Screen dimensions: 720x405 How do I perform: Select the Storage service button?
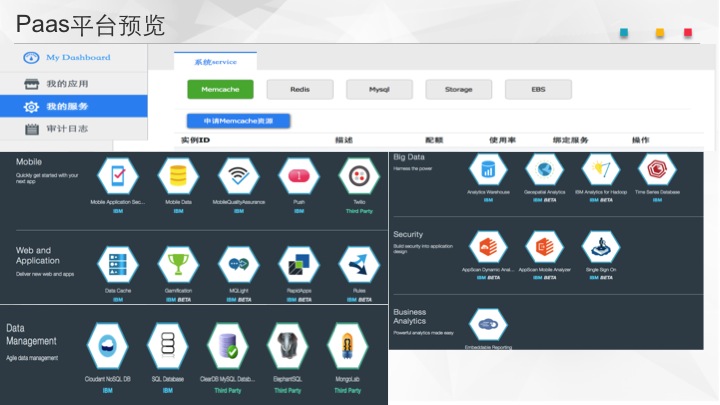pyautogui.click(x=459, y=89)
